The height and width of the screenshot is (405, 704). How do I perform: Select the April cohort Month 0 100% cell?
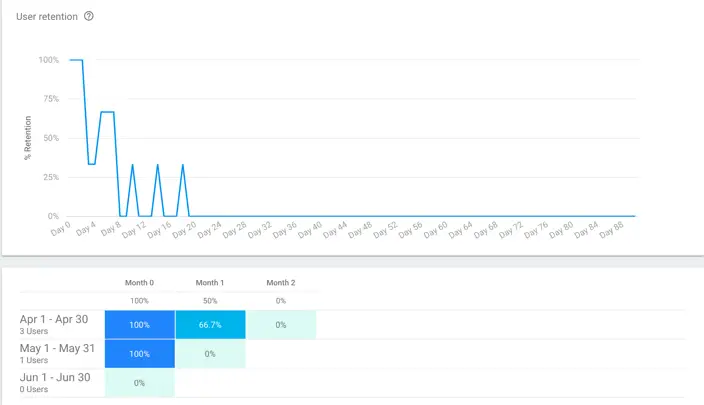coord(139,325)
